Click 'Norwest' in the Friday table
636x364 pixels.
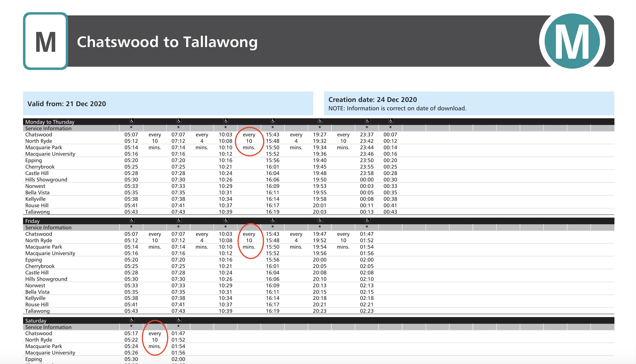[x=35, y=285]
